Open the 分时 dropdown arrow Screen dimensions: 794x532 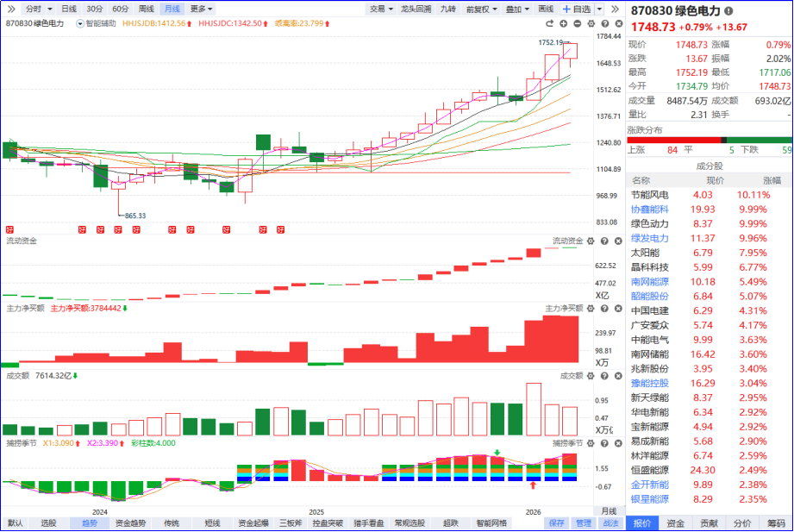click(x=50, y=9)
